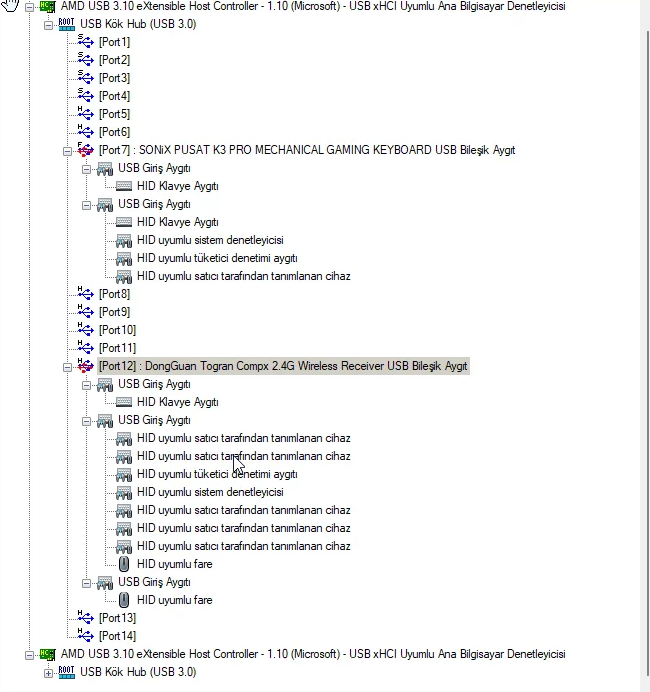
Task: Click the Port10 USB port icon
Action: pyautogui.click(x=86, y=330)
